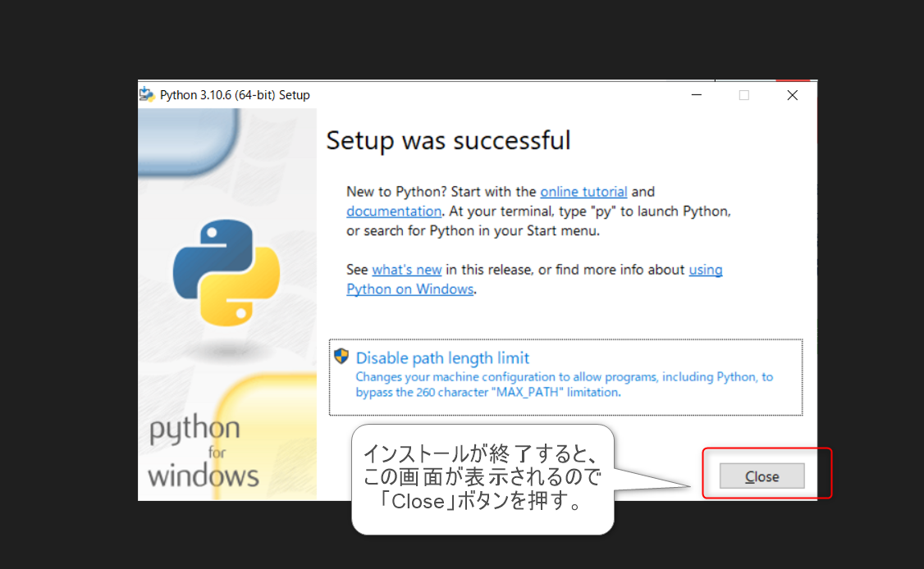Click the "Setup was successful" heading

(x=448, y=140)
